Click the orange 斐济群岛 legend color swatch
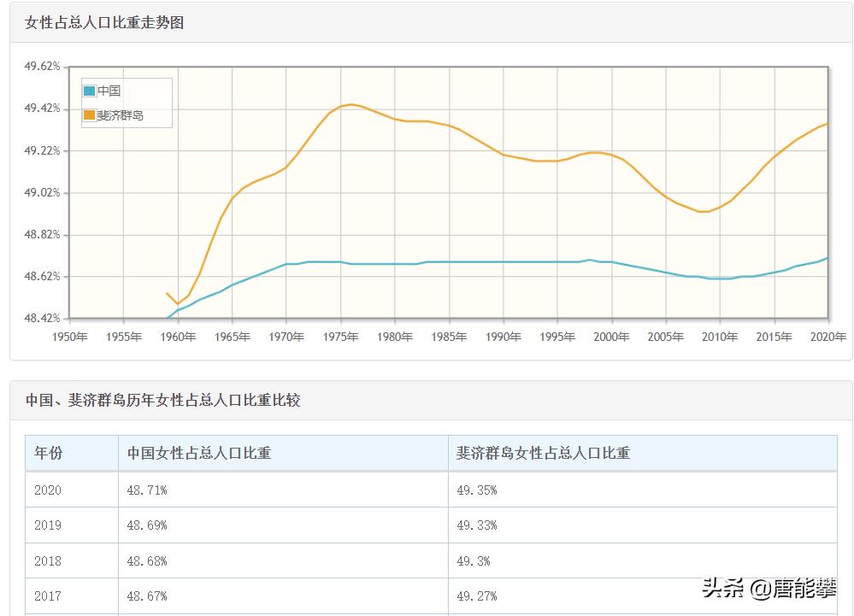854x616 pixels. point(90,115)
